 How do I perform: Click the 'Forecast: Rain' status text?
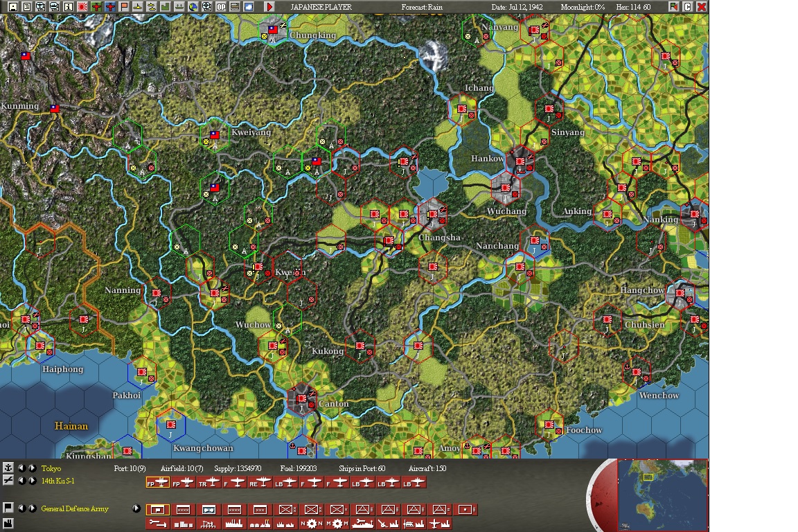click(x=422, y=7)
